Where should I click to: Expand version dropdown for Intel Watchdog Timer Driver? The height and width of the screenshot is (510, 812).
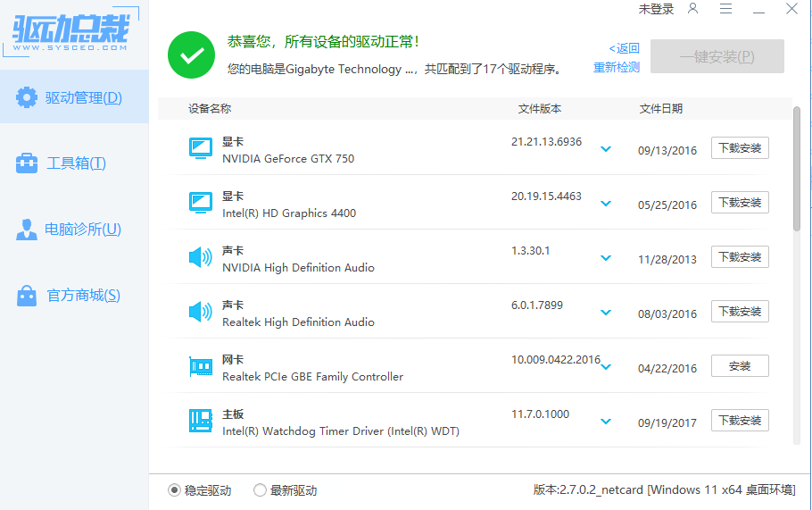pos(606,422)
